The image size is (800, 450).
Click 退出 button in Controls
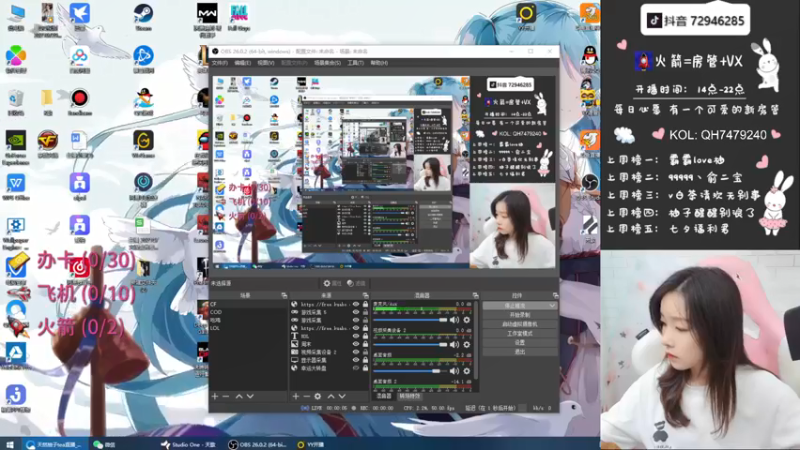519,352
